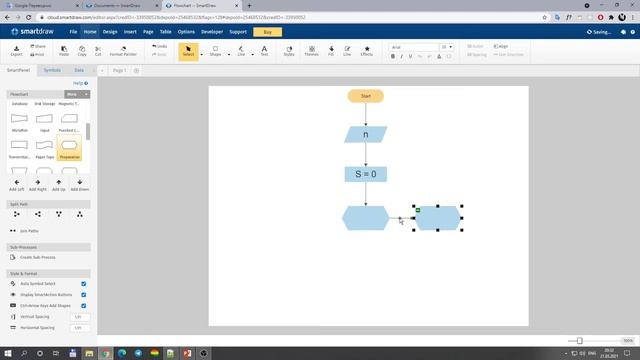Open the Line style tool next to Fill
This screenshot has height=360, width=640.
point(347,51)
